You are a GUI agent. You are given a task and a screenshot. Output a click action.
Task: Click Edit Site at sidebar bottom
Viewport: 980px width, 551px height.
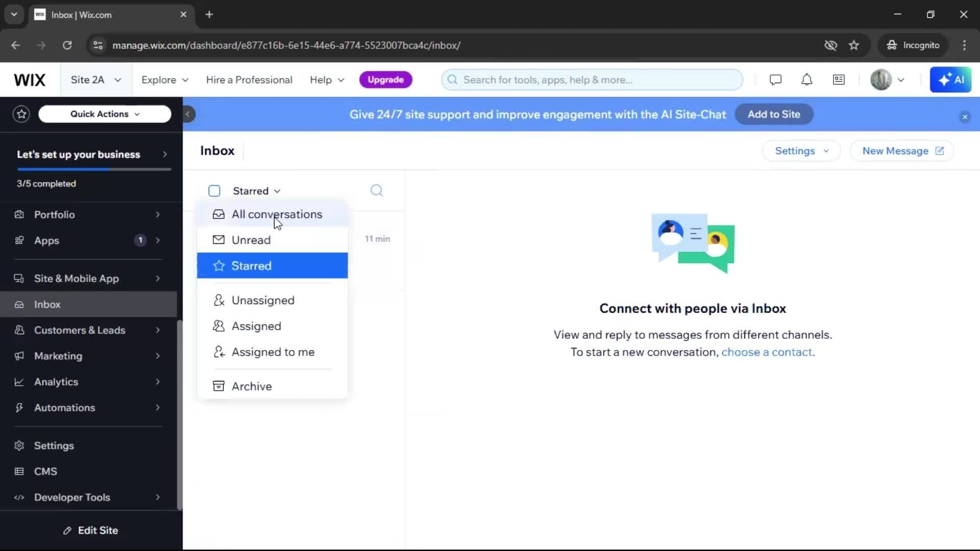coord(91,531)
